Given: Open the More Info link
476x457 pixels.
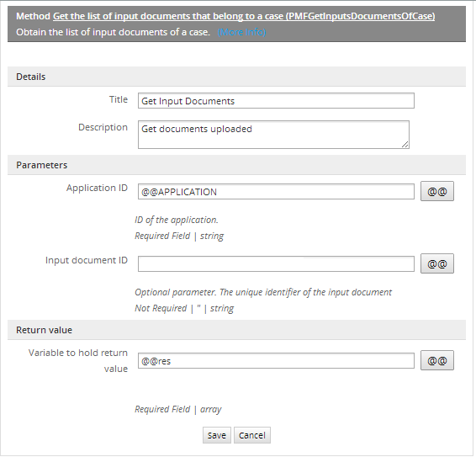Looking at the screenshot, I should point(241,32).
